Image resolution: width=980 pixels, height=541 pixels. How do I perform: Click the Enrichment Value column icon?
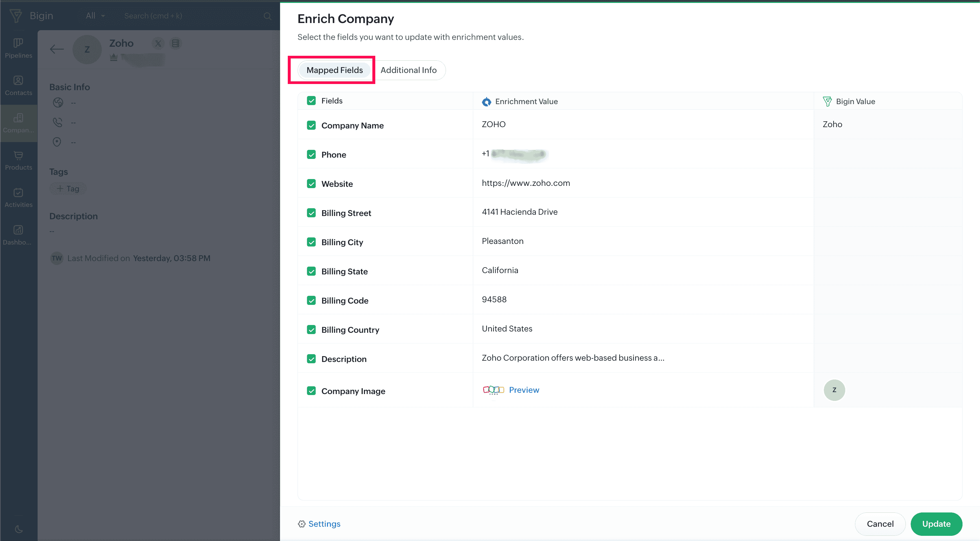click(x=486, y=102)
